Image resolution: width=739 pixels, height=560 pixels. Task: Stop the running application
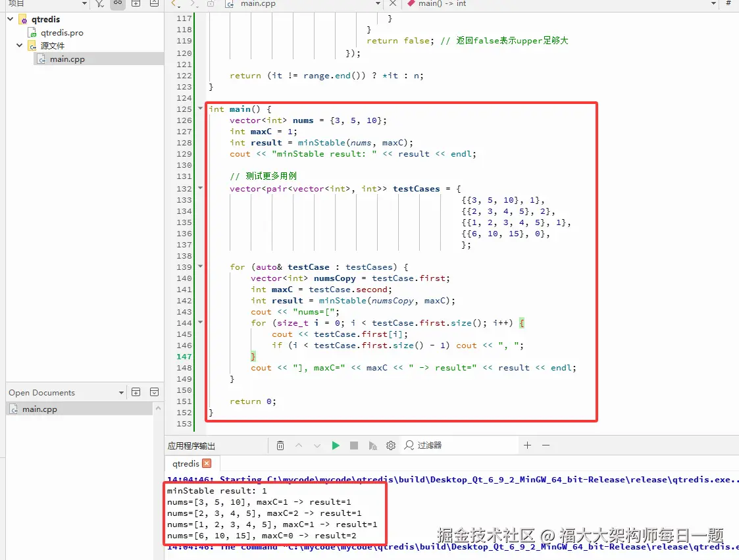click(x=354, y=445)
